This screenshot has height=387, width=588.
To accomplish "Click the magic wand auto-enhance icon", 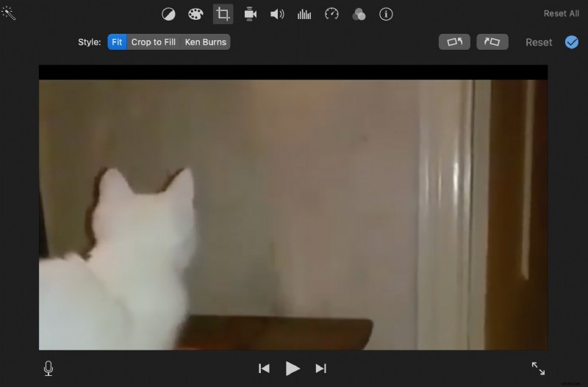I will [9, 13].
